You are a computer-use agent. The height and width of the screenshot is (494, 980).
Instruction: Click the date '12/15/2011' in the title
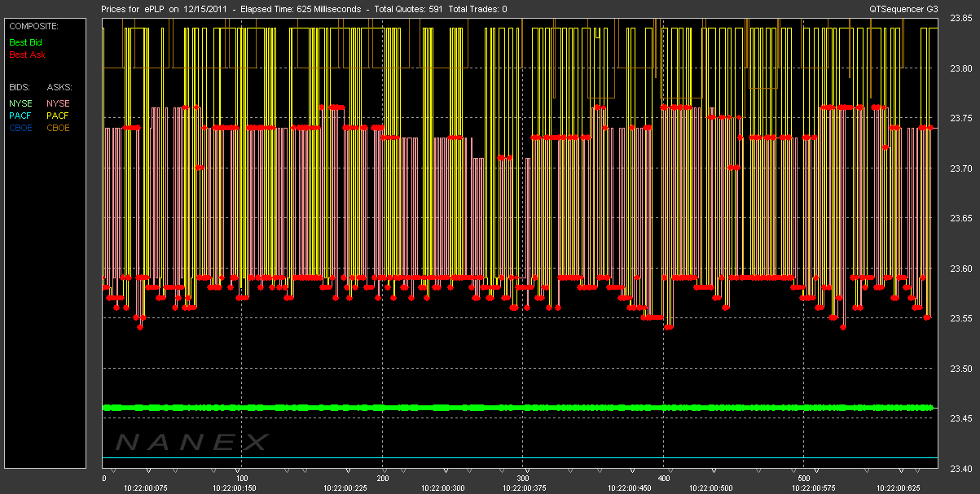207,9
